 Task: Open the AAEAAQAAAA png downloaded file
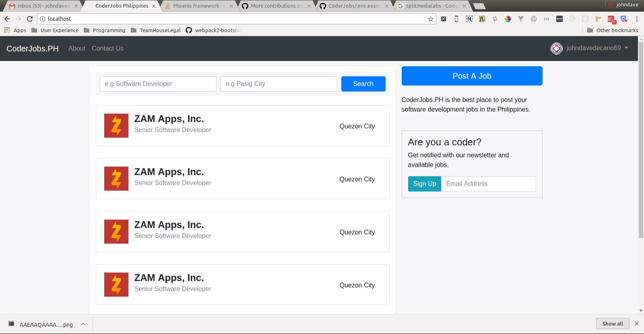(x=41, y=324)
